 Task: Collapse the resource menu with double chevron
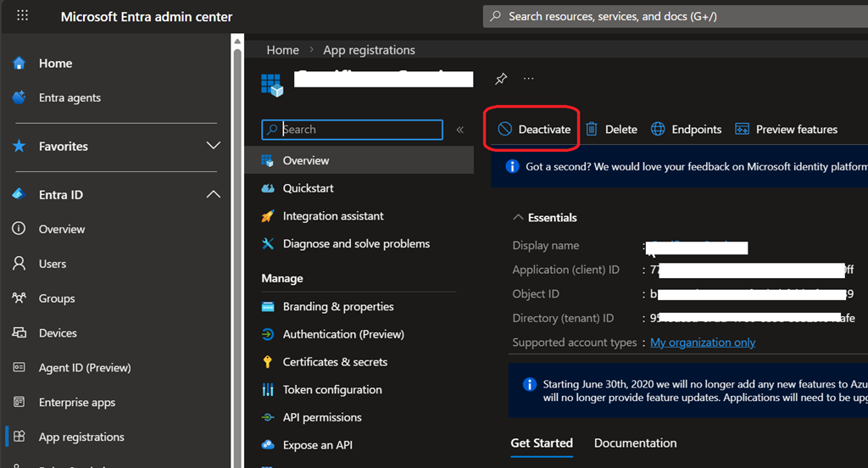tap(460, 130)
